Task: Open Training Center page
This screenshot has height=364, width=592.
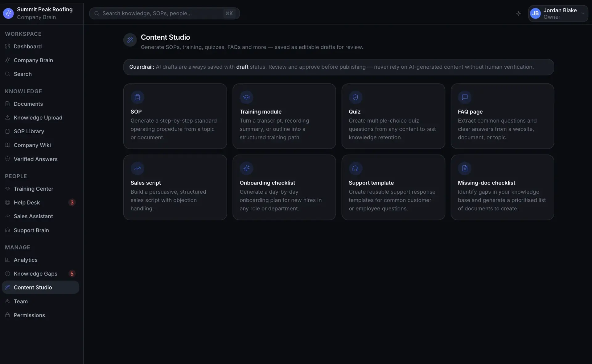Action: [40, 189]
